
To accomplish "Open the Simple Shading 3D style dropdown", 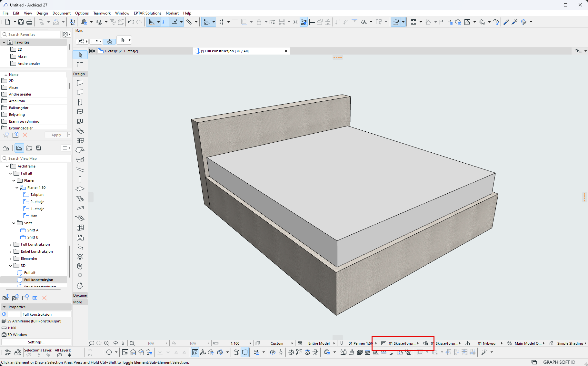I will point(570,343).
